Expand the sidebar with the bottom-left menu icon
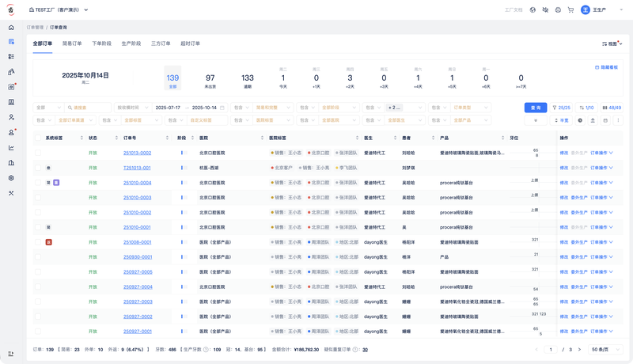The height and width of the screenshot is (364, 633). pyautogui.click(x=11, y=354)
